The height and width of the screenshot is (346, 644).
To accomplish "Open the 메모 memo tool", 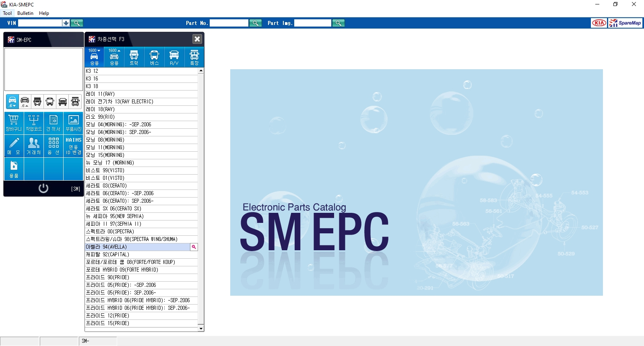I will (14, 146).
